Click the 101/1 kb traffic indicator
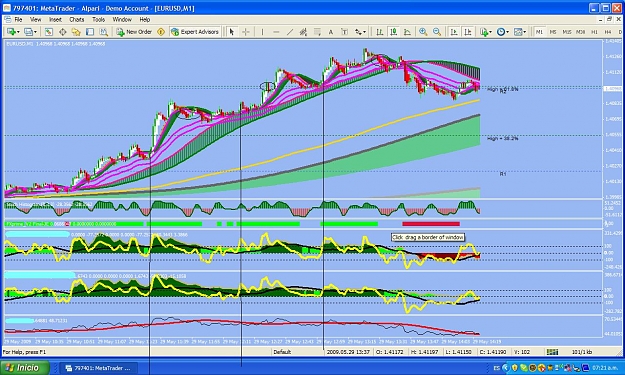The height and width of the screenshot is (375, 625). (x=582, y=352)
